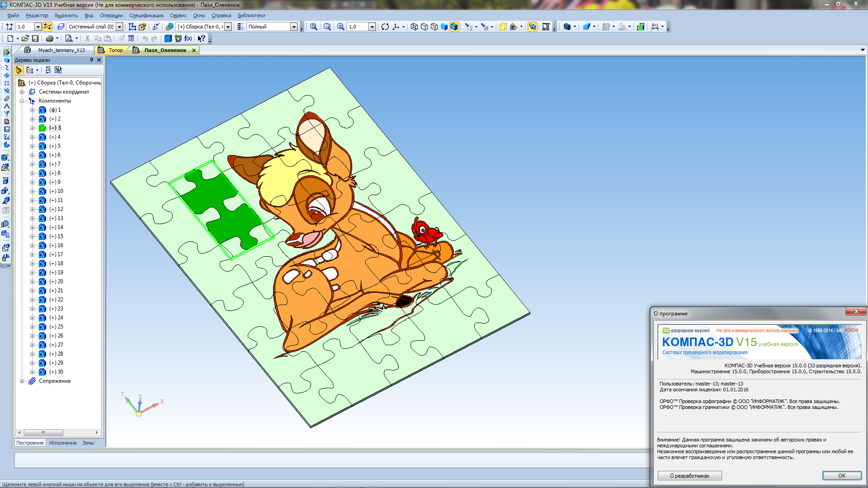Click the highlighted green puzzle piece
The width and height of the screenshot is (868, 488).
222,209
